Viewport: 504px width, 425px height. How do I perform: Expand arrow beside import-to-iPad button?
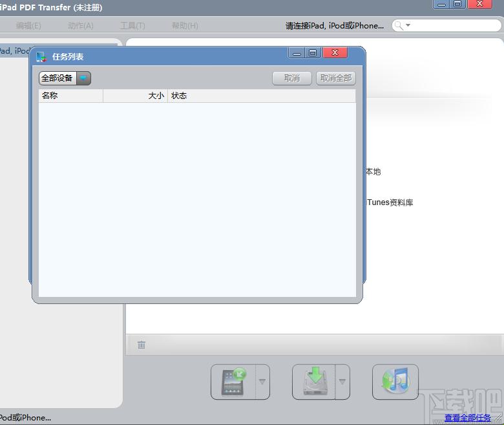[x=262, y=382]
